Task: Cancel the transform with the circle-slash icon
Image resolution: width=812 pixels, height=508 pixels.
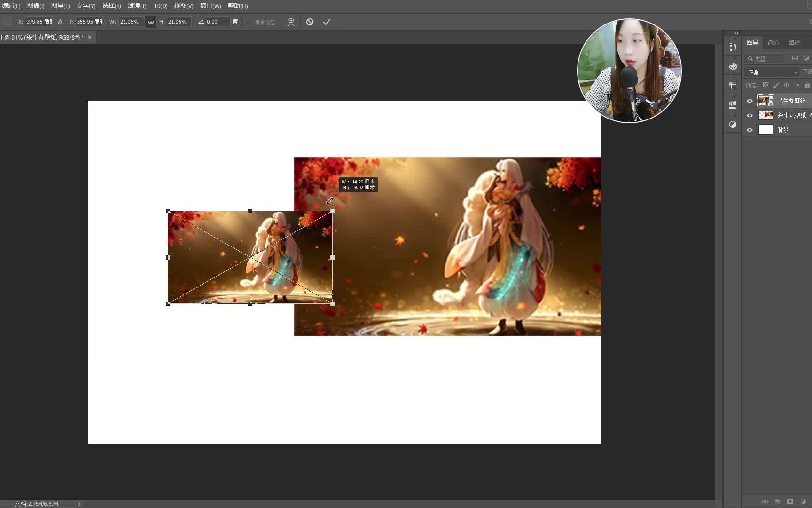Action: [x=310, y=22]
